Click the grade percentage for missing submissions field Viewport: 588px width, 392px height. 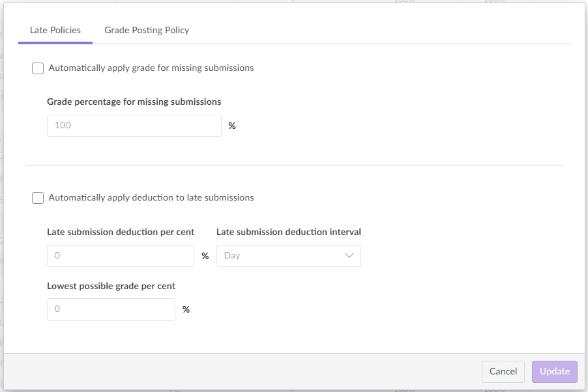coord(134,126)
